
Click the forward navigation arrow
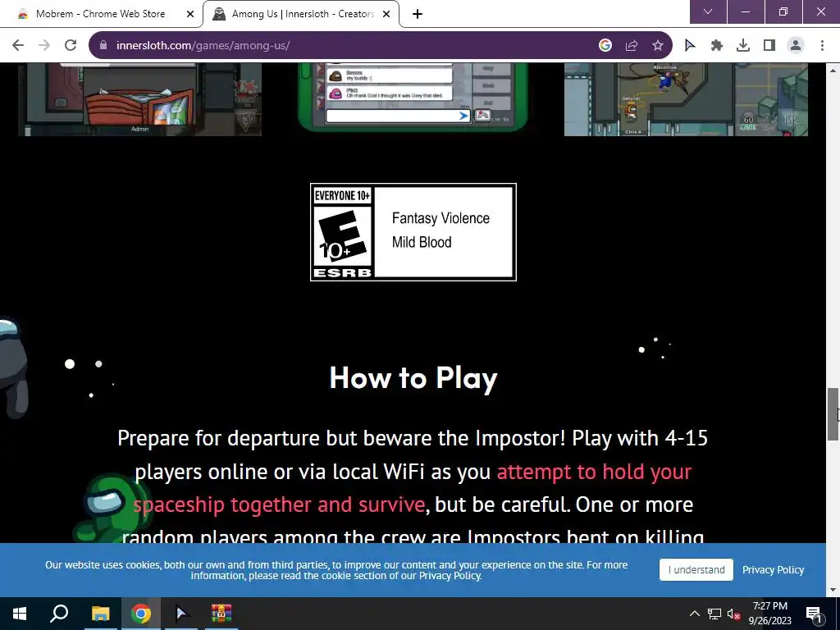click(44, 46)
